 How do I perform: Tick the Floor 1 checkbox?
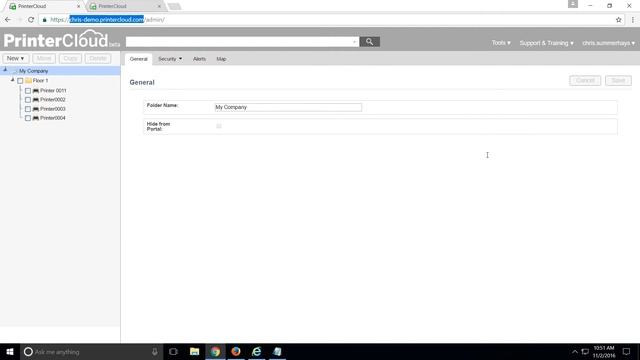point(20,81)
